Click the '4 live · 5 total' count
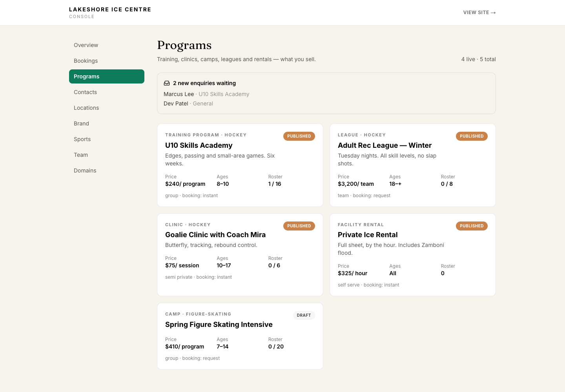The image size is (565, 392). 479,59
